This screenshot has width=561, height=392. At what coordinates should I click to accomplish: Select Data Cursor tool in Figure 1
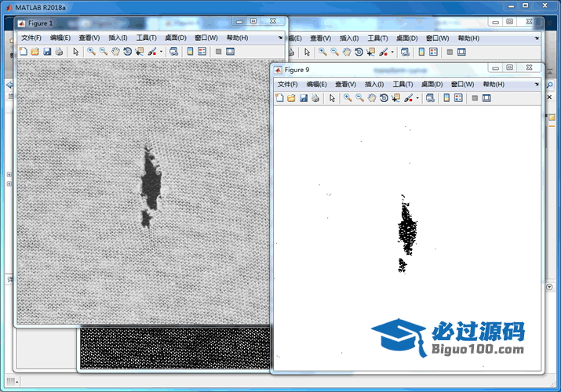[139, 52]
